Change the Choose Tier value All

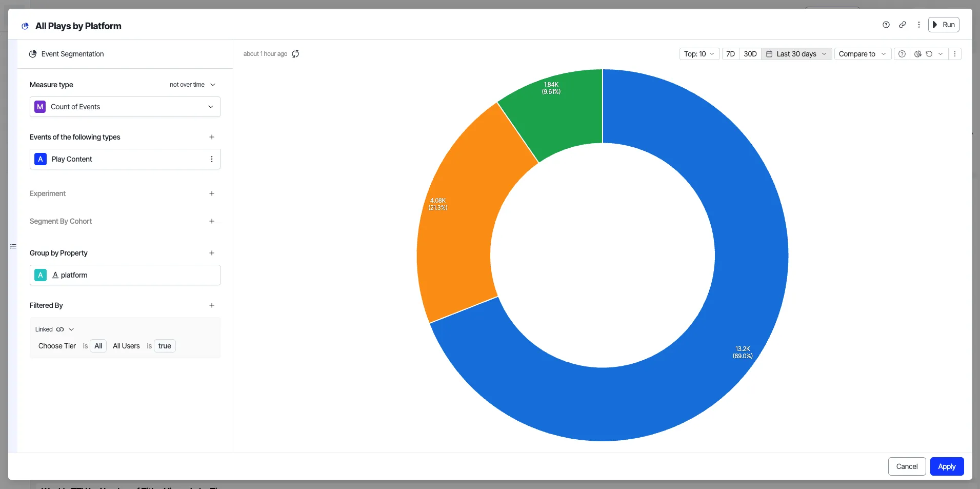coord(98,346)
